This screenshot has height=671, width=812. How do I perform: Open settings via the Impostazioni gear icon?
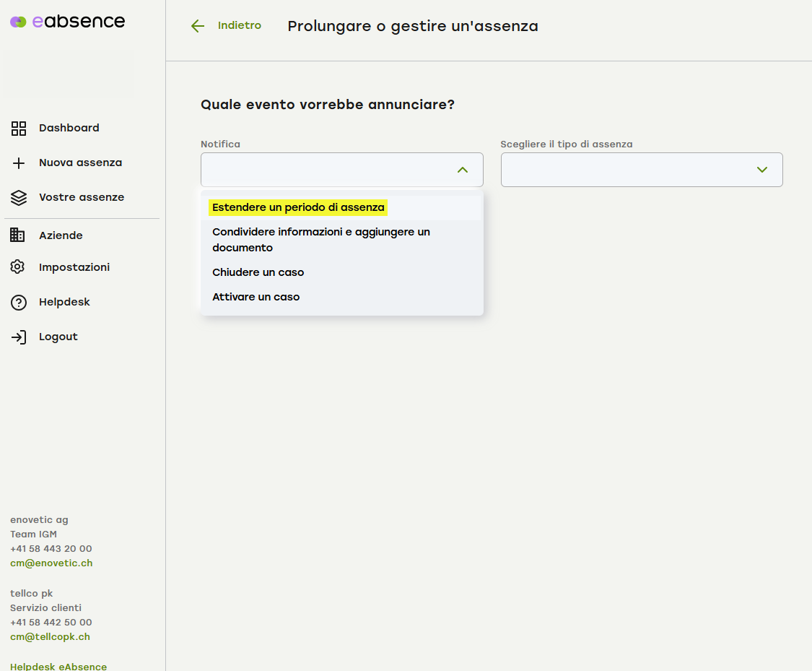tap(18, 267)
